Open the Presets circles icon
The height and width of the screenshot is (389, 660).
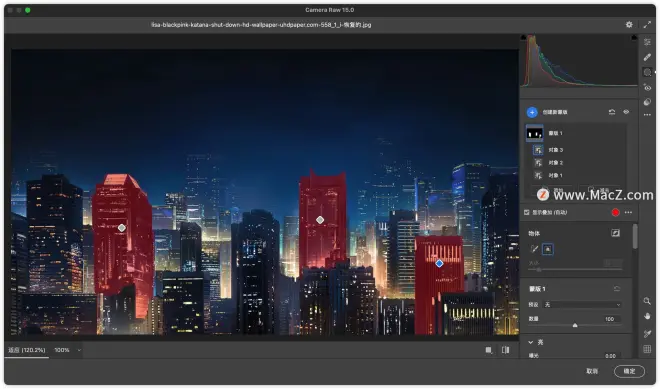point(647,102)
